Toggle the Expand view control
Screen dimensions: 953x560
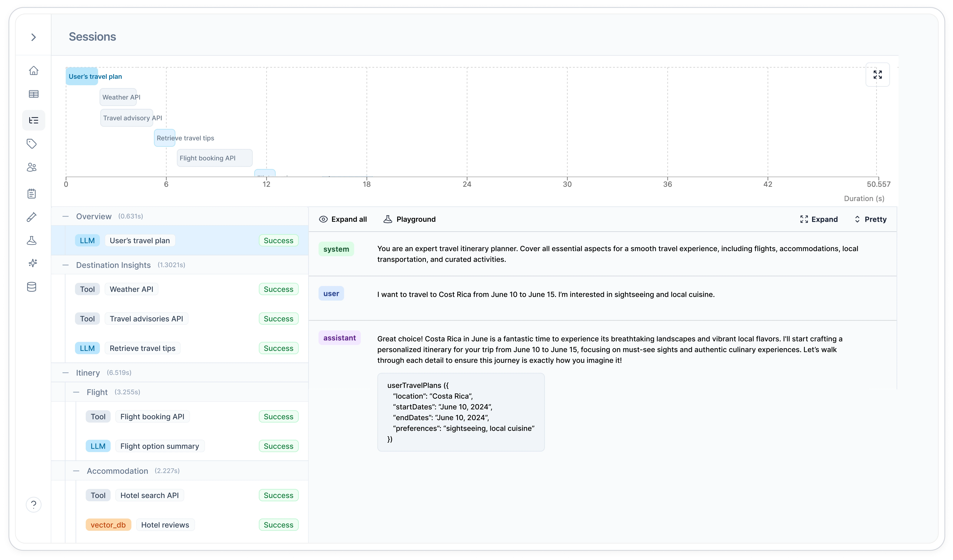pos(819,219)
